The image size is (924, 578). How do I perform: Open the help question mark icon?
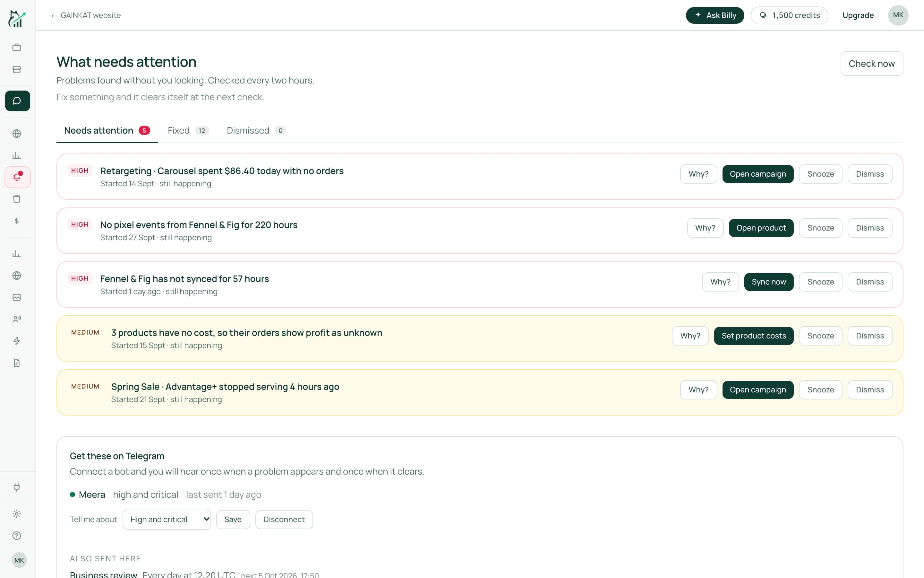pos(17,536)
